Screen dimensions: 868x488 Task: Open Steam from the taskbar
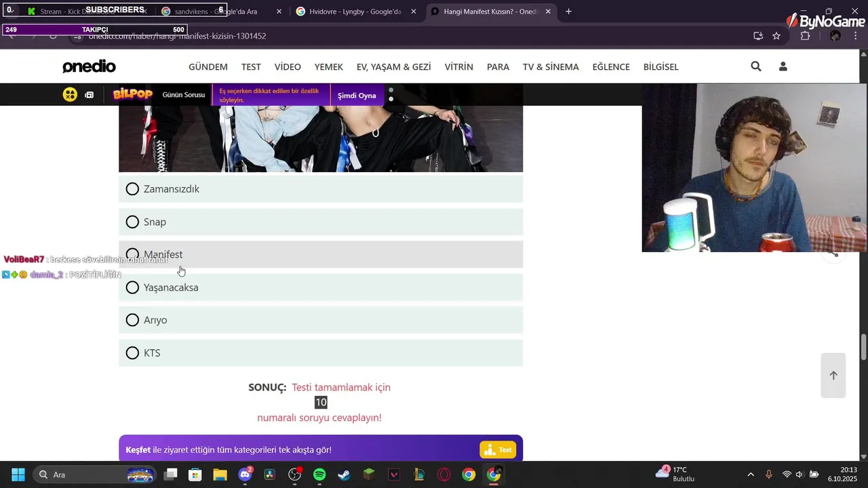click(x=344, y=474)
